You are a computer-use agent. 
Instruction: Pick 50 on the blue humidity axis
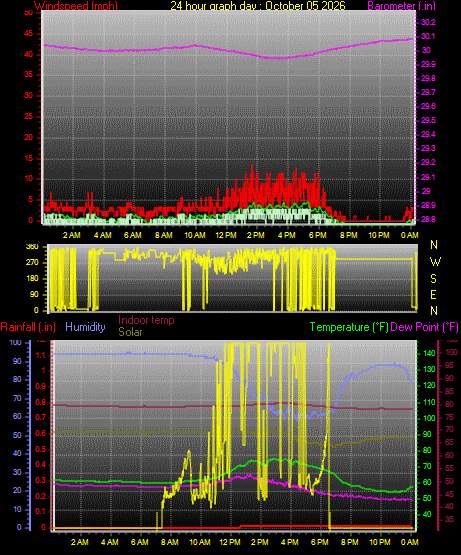tap(17, 435)
